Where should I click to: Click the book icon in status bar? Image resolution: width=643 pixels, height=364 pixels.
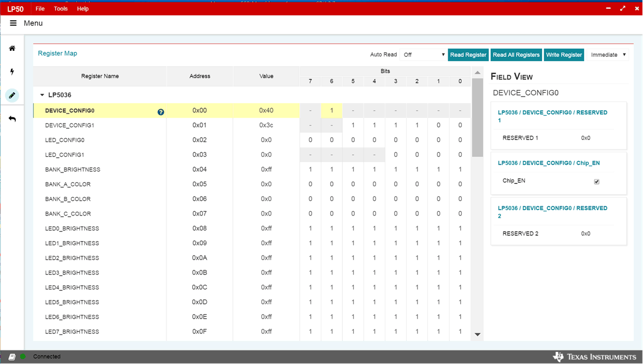12,357
